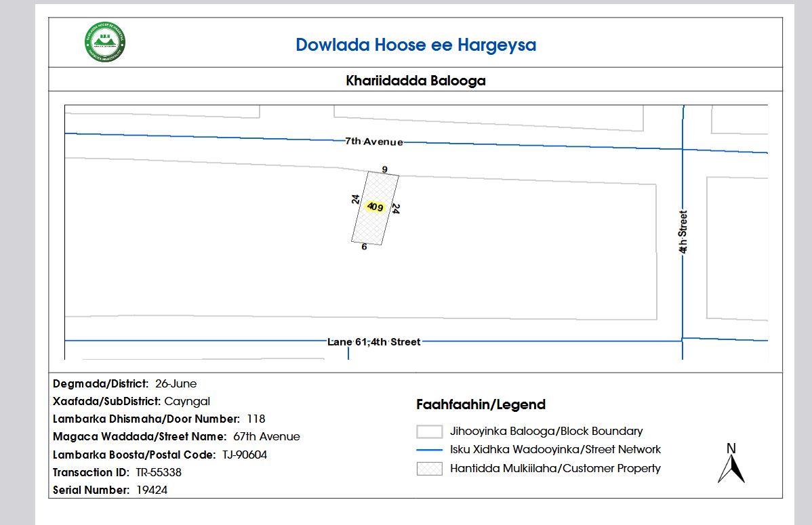Image resolution: width=812 pixels, height=525 pixels.
Task: Select the district value 26-June
Action: (176, 383)
